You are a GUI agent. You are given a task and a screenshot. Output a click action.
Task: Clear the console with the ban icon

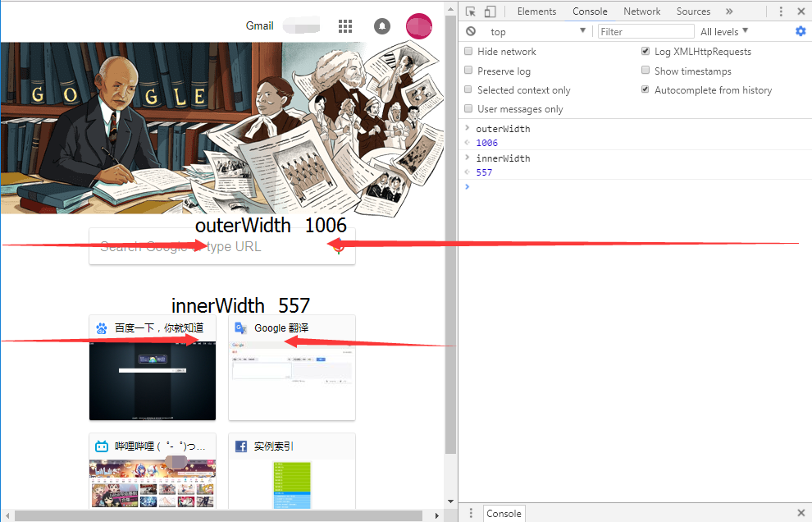471,31
